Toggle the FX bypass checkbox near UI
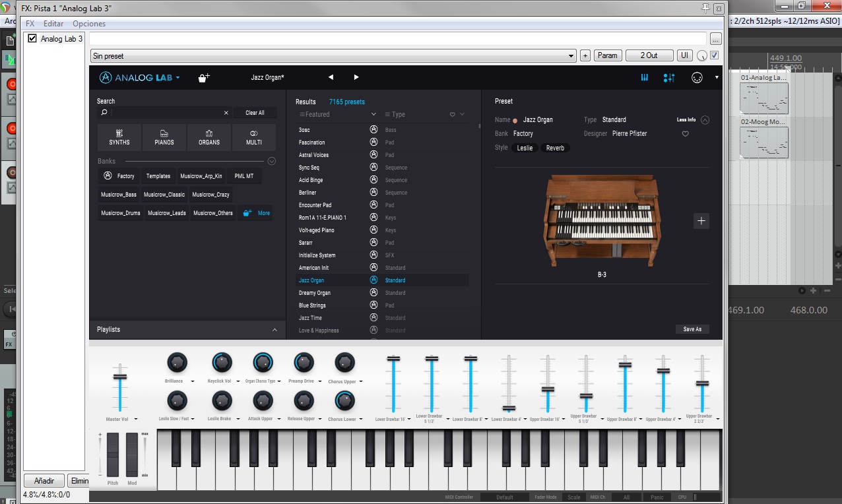842x504 pixels. [714, 55]
